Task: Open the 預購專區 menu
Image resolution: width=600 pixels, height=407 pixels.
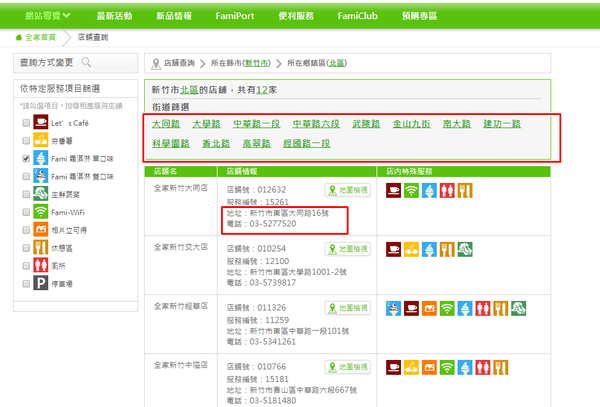Action: pos(419,16)
